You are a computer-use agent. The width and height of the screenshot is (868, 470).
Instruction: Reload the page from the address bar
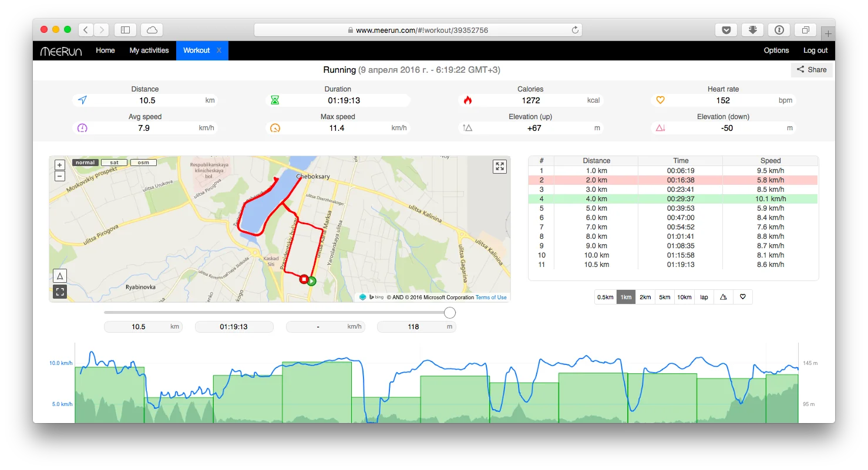coord(575,30)
